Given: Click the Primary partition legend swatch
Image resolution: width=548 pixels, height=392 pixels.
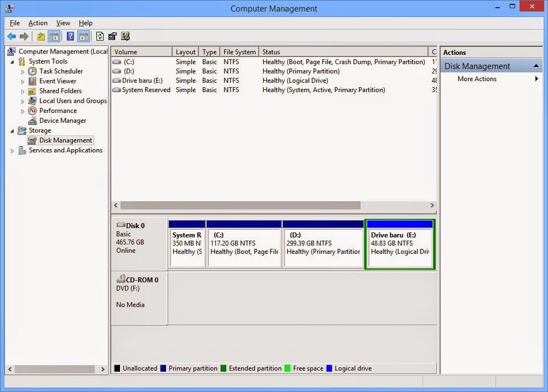Looking at the screenshot, I should click(x=163, y=368).
